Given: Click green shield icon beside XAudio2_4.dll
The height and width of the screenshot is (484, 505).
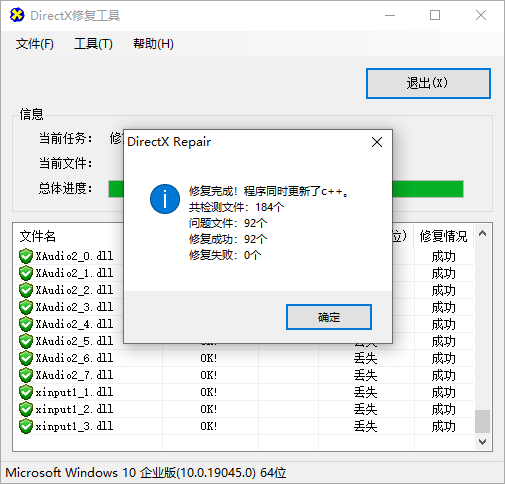Looking at the screenshot, I should 26,324.
